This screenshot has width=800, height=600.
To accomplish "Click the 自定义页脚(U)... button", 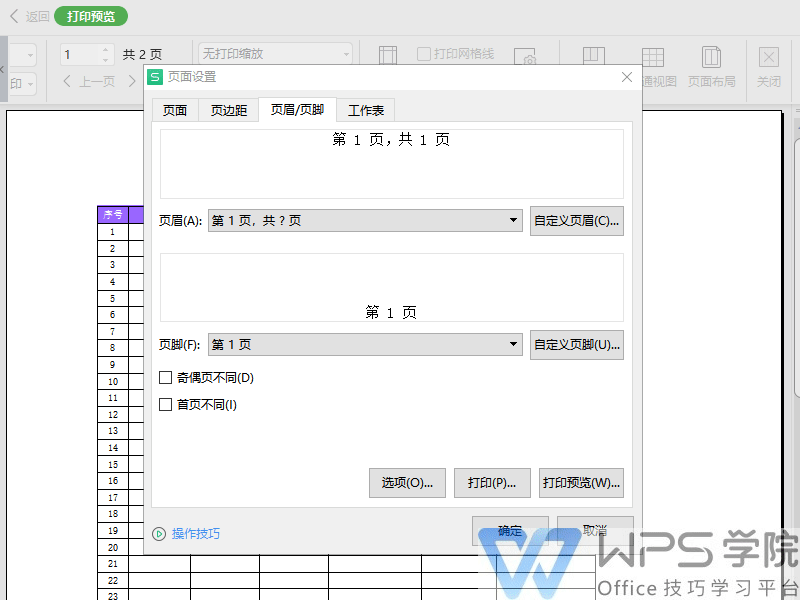I will pos(577,345).
